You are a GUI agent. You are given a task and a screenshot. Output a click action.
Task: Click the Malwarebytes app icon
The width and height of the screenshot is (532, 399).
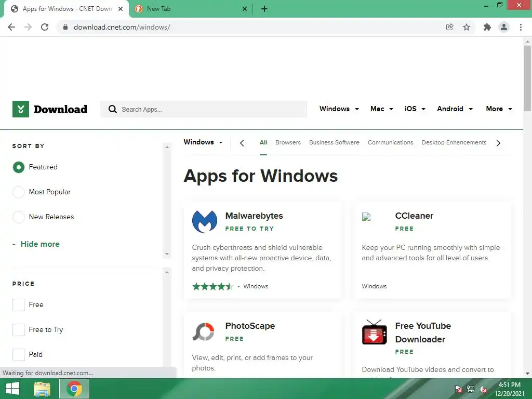(205, 221)
